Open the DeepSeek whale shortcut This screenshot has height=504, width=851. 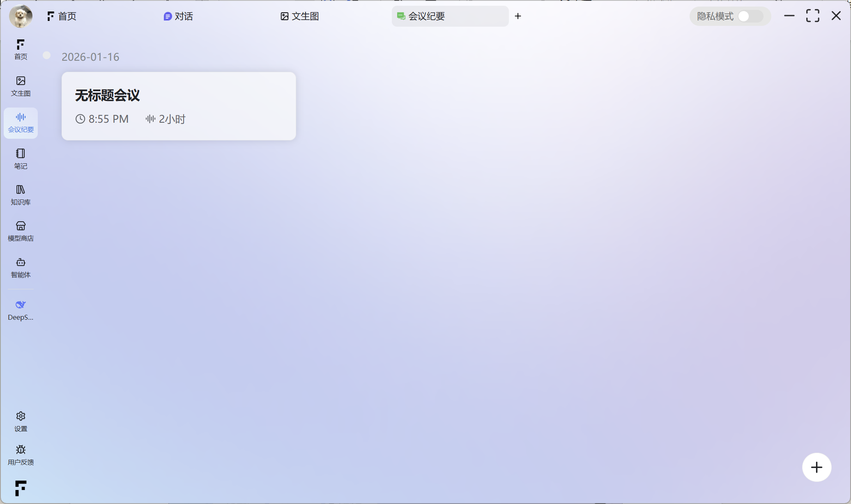click(21, 310)
